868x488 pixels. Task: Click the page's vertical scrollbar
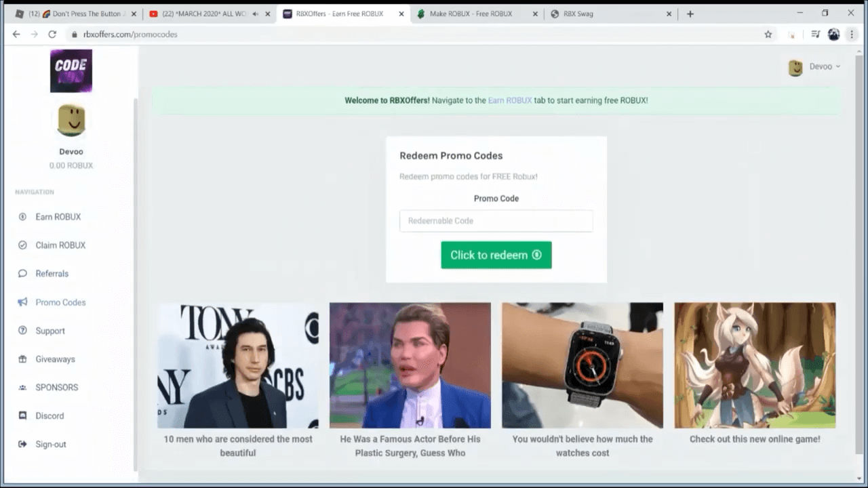[859, 254]
